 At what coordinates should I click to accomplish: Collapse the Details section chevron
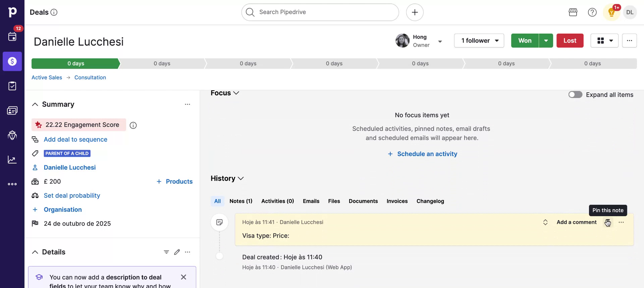click(x=35, y=252)
